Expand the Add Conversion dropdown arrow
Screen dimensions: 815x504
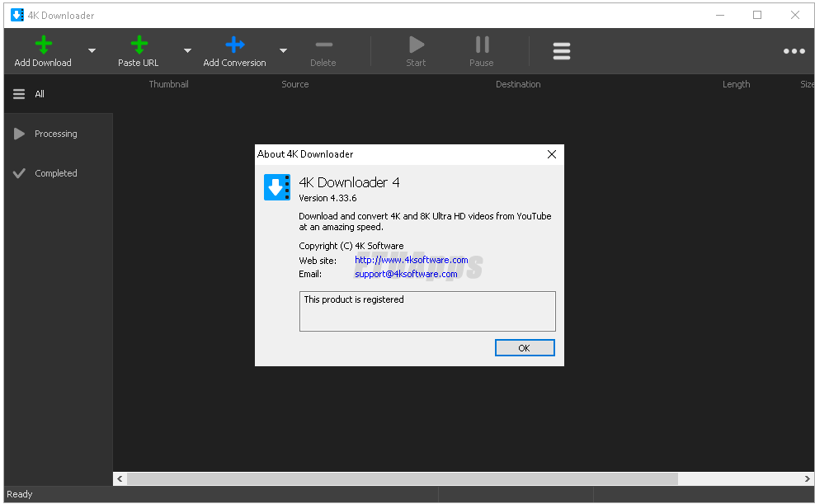click(283, 51)
